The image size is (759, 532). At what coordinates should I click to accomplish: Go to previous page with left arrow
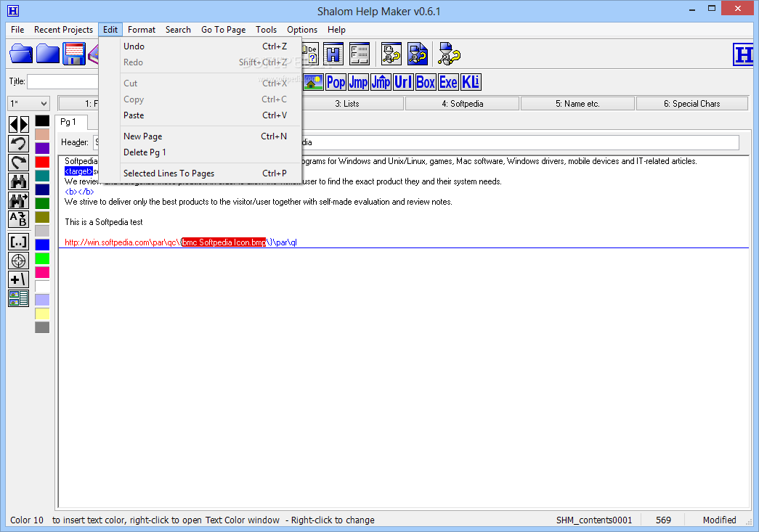(x=14, y=125)
